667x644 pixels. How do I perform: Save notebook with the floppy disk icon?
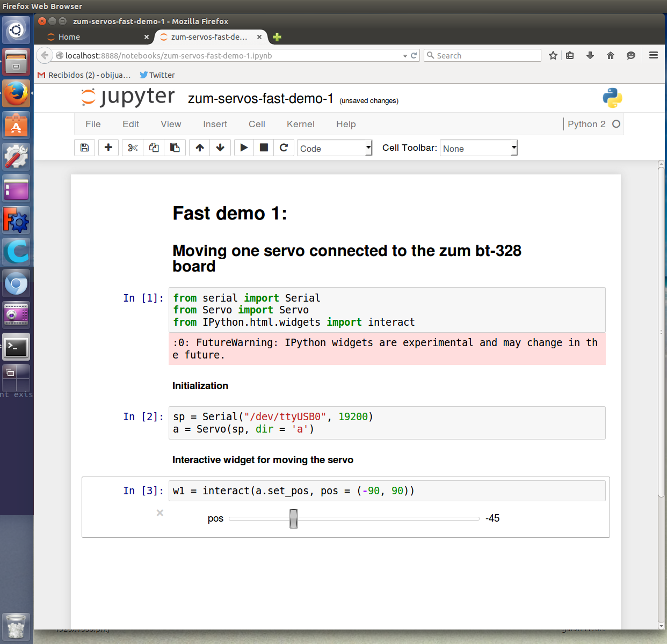click(x=85, y=148)
